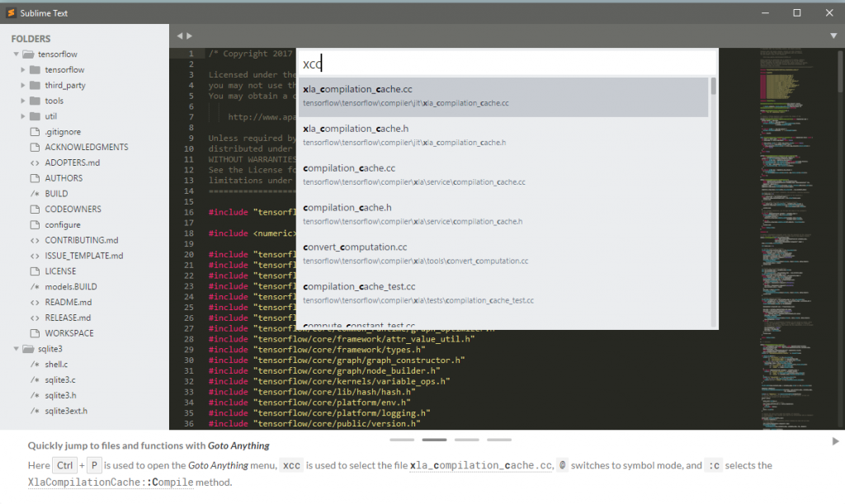Click the source file icon beside sqlite3.c
Viewport: 845px width, 504px height.
coord(35,380)
